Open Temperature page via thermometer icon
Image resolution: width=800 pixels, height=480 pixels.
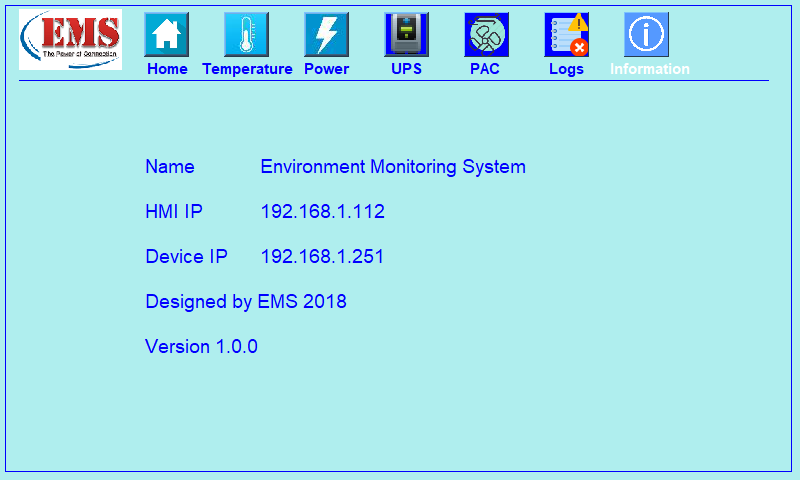(x=246, y=34)
